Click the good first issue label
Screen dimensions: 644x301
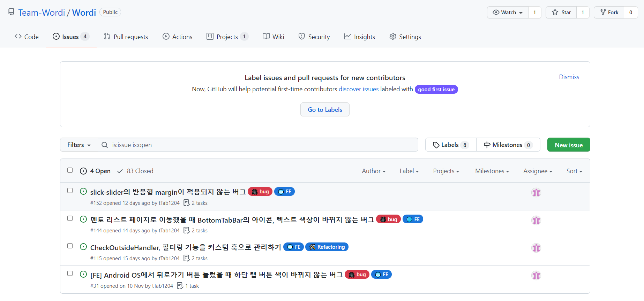[x=436, y=90]
